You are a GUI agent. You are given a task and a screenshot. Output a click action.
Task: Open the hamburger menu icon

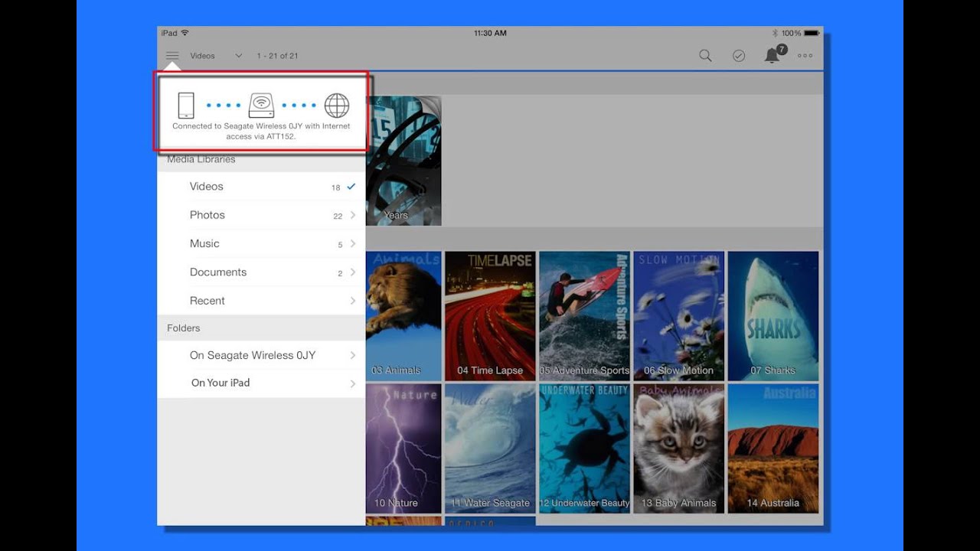(172, 56)
